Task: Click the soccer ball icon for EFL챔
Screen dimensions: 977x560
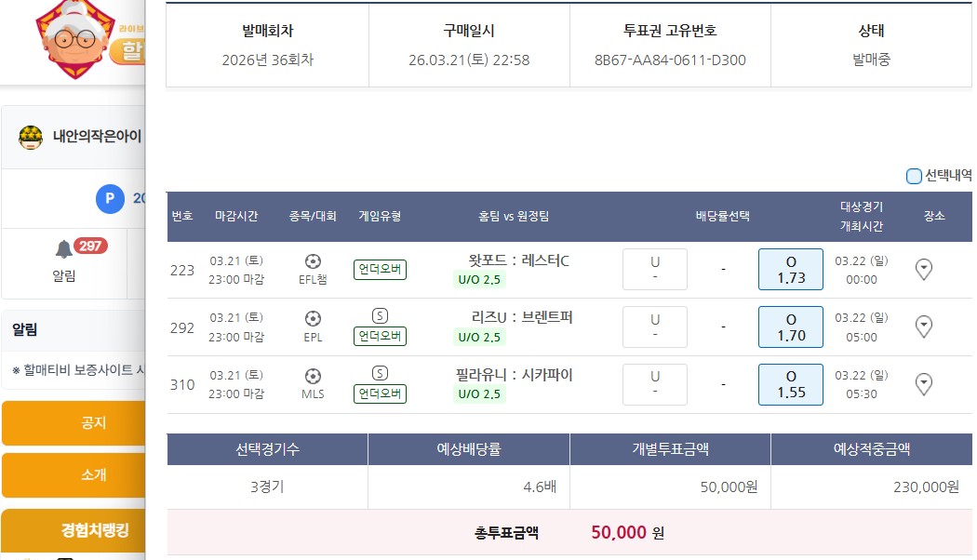Action: (313, 261)
